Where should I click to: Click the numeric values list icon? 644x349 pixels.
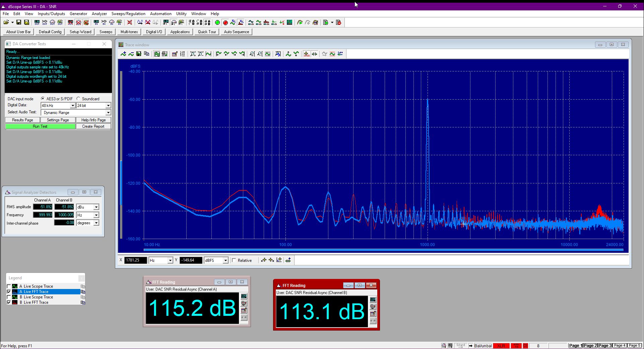pos(182,54)
